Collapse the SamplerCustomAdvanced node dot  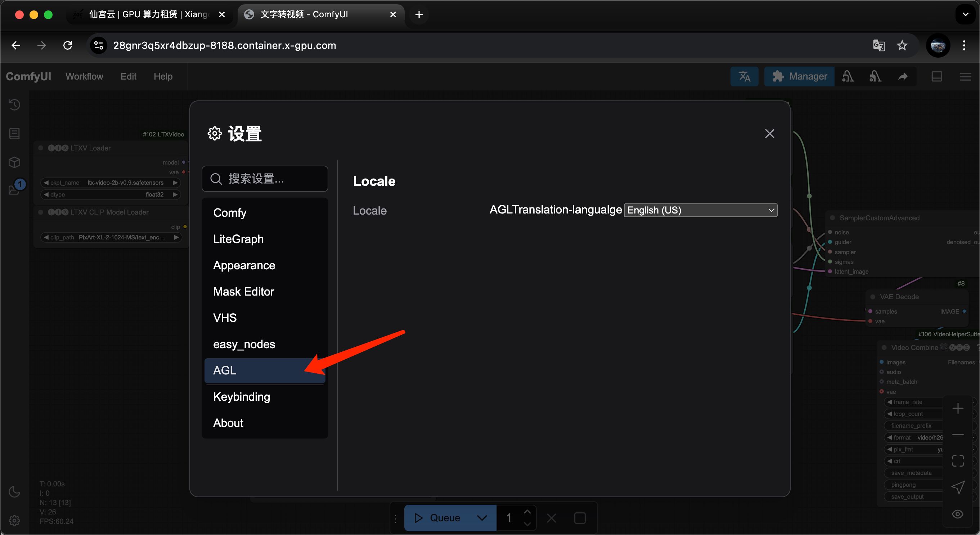coord(832,218)
